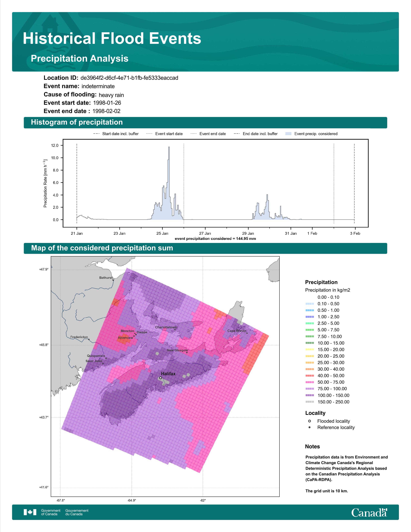This screenshot has height=532, width=411.
Task: Click the Halifax label on the map
Action: point(168,374)
